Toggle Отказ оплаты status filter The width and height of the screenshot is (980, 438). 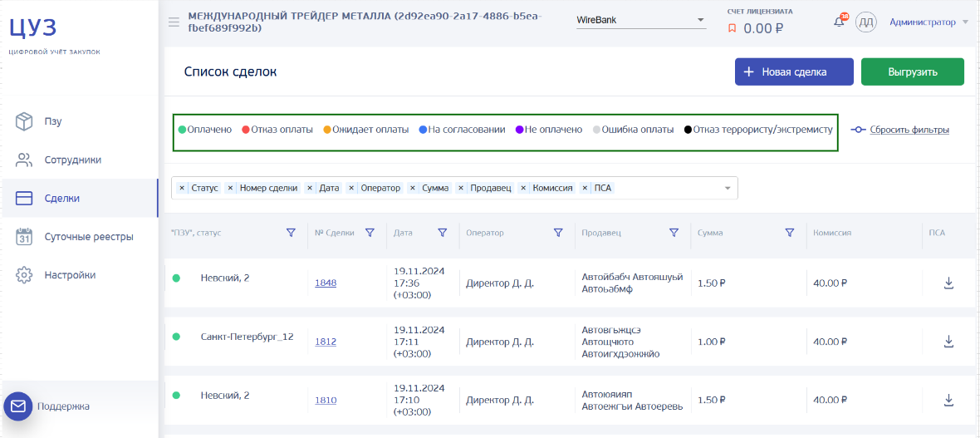pyautogui.click(x=277, y=130)
